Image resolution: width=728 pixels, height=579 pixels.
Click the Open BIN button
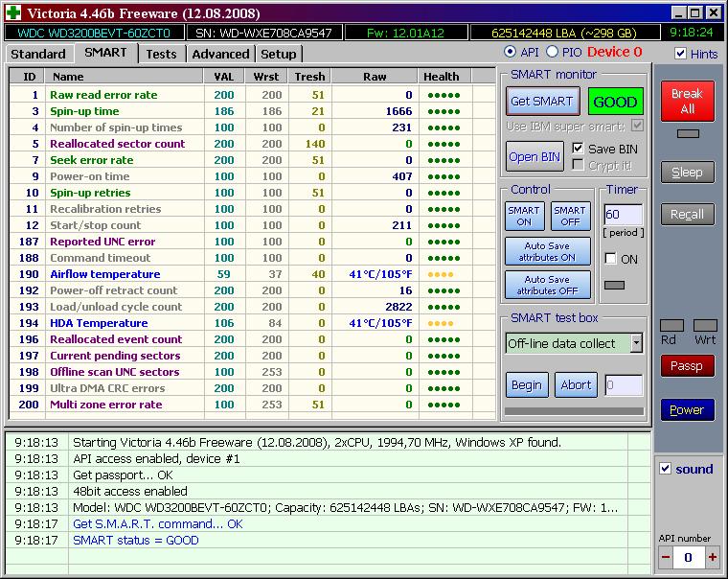(x=535, y=156)
